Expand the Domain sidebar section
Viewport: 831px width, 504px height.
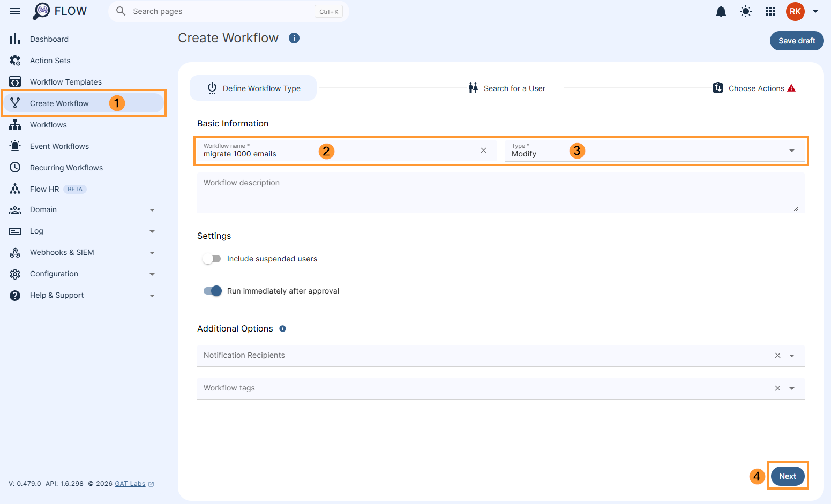tap(152, 210)
